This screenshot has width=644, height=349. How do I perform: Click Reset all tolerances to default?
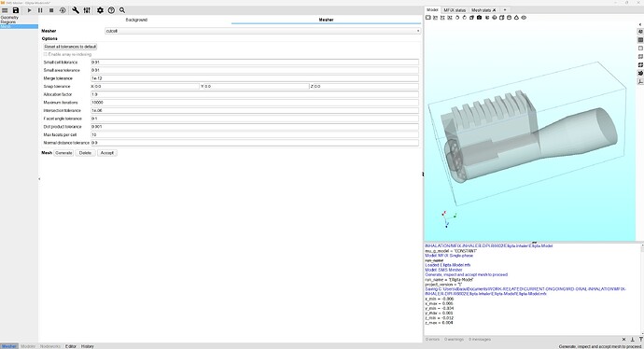click(x=70, y=47)
